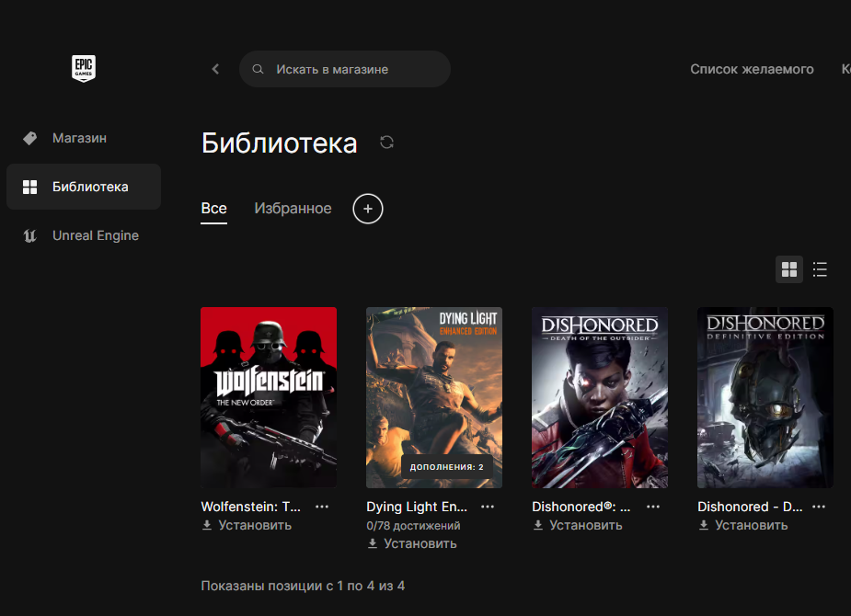851x616 pixels.
Task: Click the Wolfenstein: T... title
Action: pyautogui.click(x=251, y=507)
